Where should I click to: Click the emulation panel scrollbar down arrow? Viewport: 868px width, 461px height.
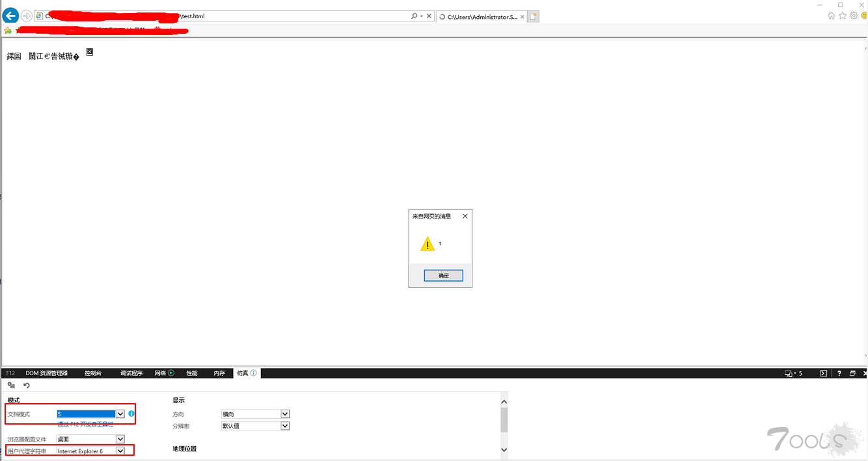point(504,449)
